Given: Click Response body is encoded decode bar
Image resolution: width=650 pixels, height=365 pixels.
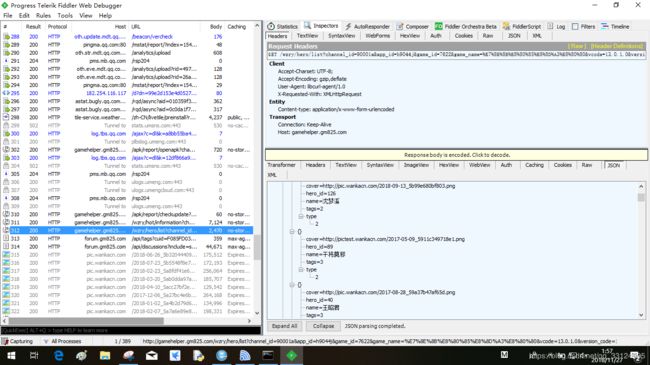Looking at the screenshot, I should pyautogui.click(x=456, y=155).
